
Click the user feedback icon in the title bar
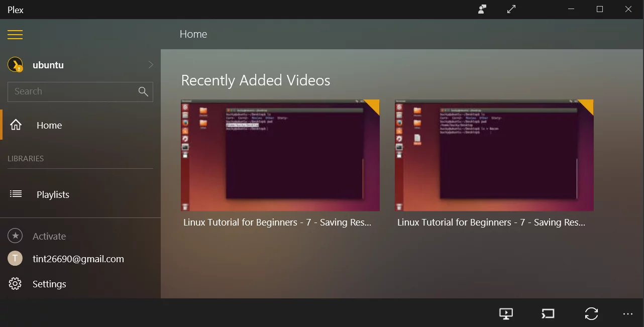(482, 9)
